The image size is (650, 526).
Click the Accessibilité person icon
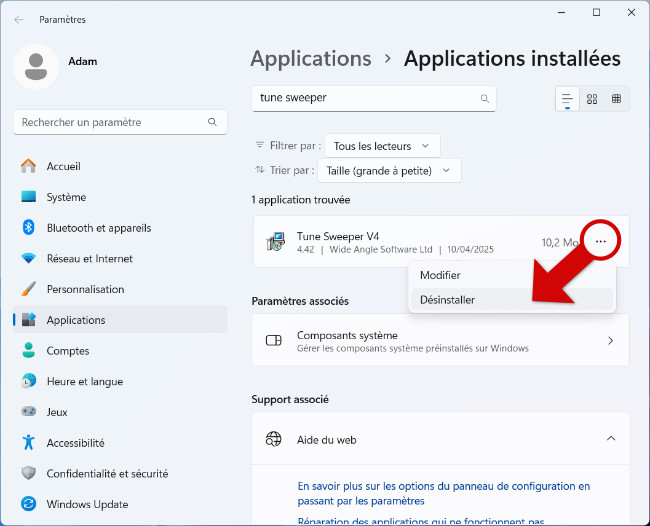(28, 442)
